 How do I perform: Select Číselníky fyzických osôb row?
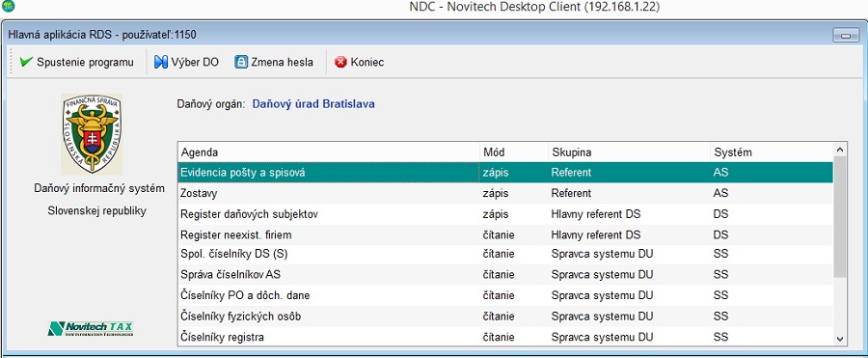tap(505, 316)
